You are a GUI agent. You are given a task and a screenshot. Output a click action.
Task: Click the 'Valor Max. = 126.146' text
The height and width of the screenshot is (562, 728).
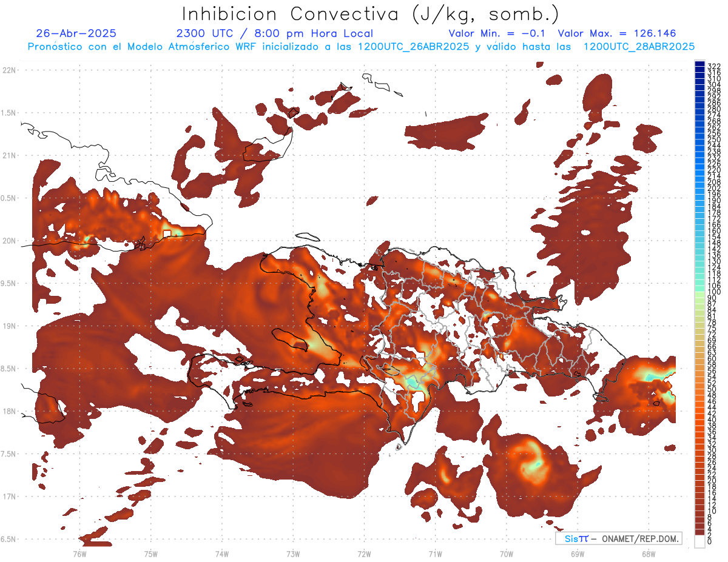tap(616, 33)
